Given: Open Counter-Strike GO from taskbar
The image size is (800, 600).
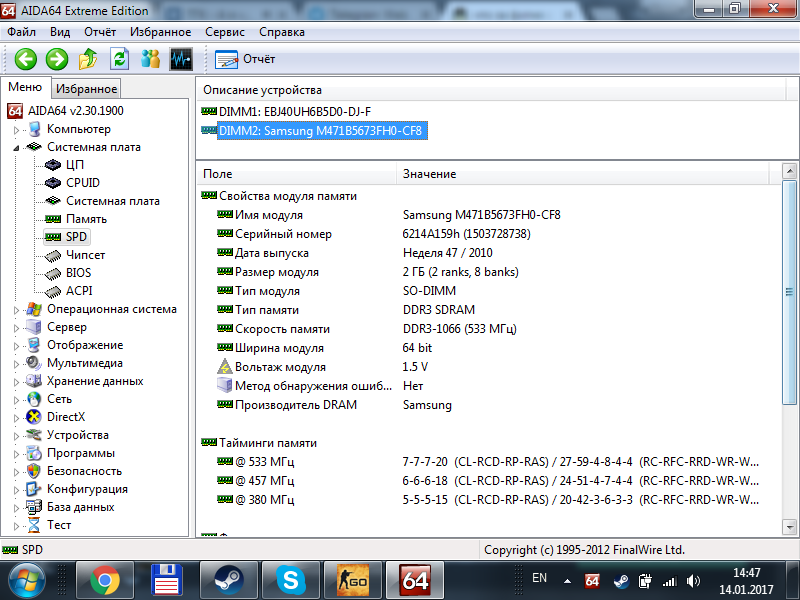Looking at the screenshot, I should coord(352,581).
